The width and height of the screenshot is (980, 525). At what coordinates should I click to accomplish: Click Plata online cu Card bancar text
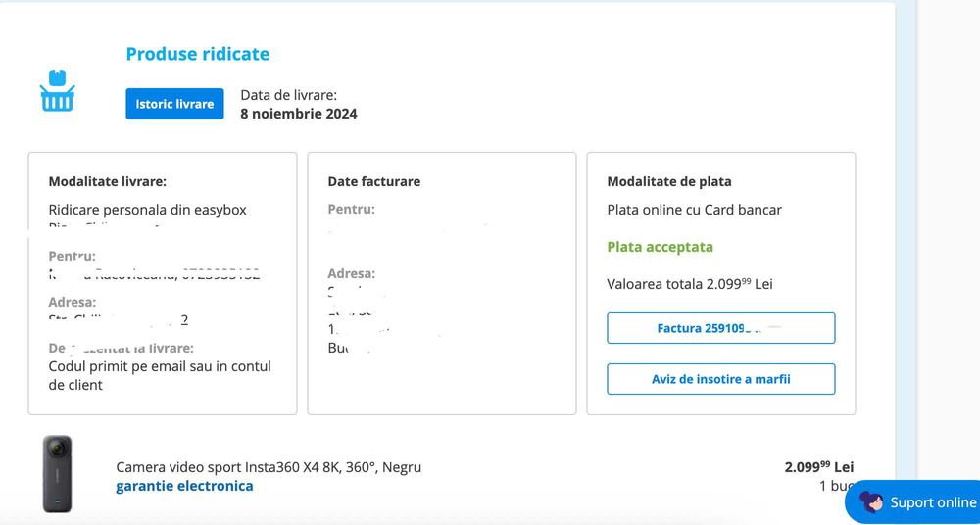(695, 210)
